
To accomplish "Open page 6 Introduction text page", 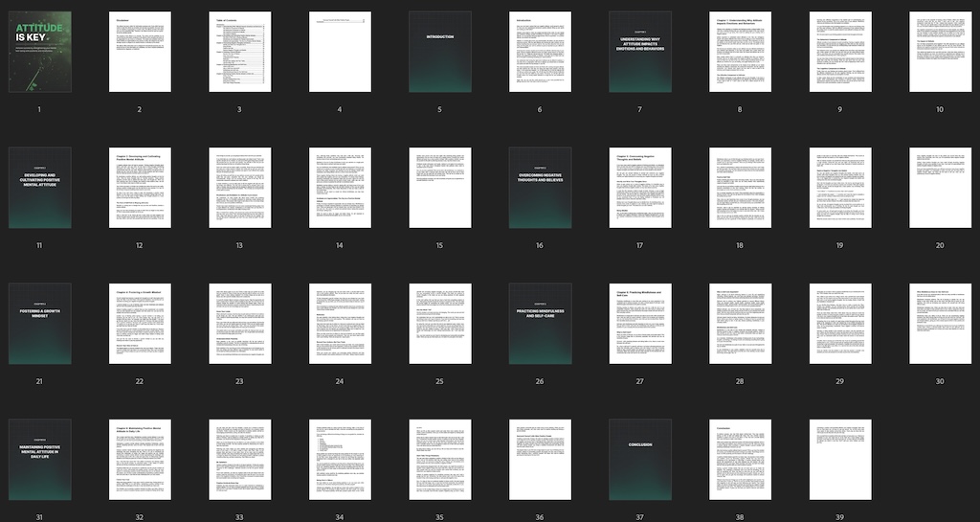I will point(540,52).
